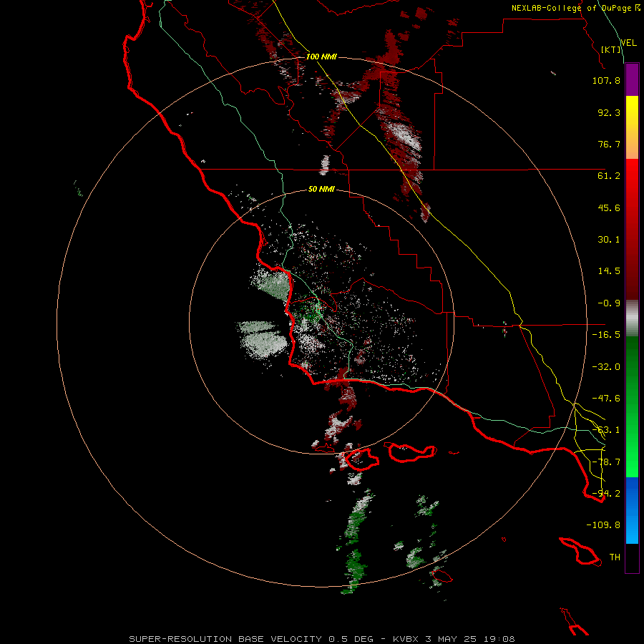Select the -78.7 legend value

(606, 462)
